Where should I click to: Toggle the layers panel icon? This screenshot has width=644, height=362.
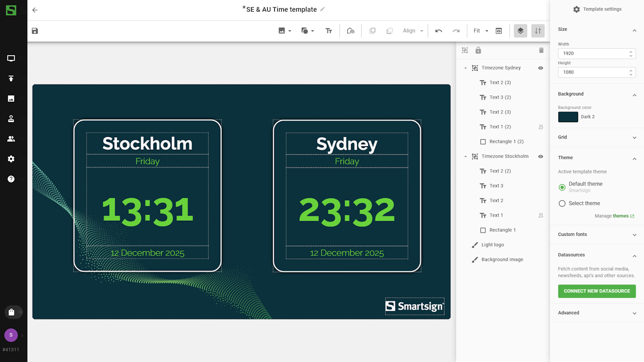[x=520, y=31]
